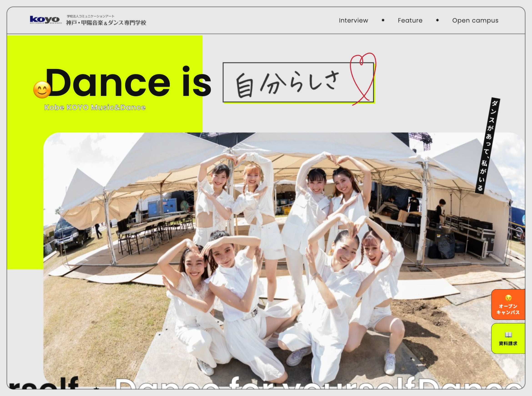Click the dancers group photo
532x396 pixels.
[x=284, y=260]
